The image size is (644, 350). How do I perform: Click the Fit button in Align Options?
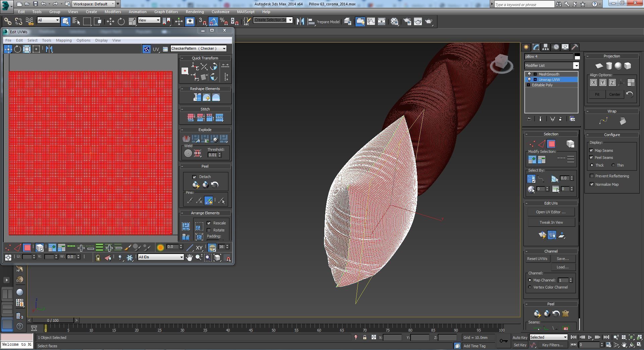click(597, 95)
